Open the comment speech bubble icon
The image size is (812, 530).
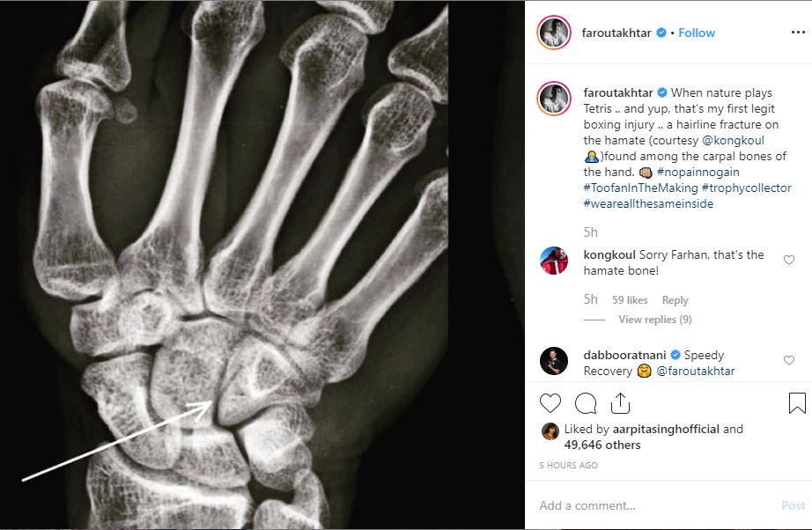586,403
